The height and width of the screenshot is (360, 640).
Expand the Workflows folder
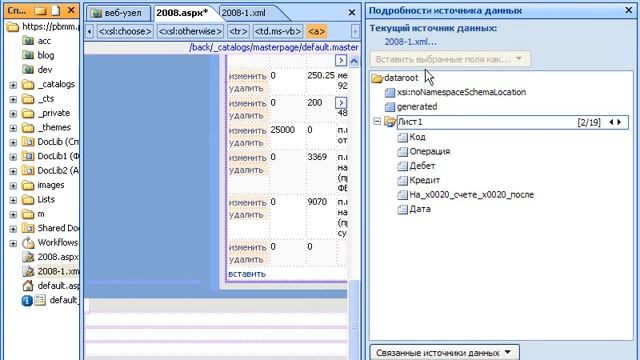[13, 243]
